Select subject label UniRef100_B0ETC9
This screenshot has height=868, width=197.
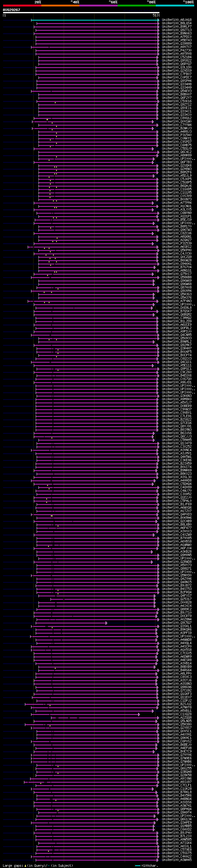(177, 752)
